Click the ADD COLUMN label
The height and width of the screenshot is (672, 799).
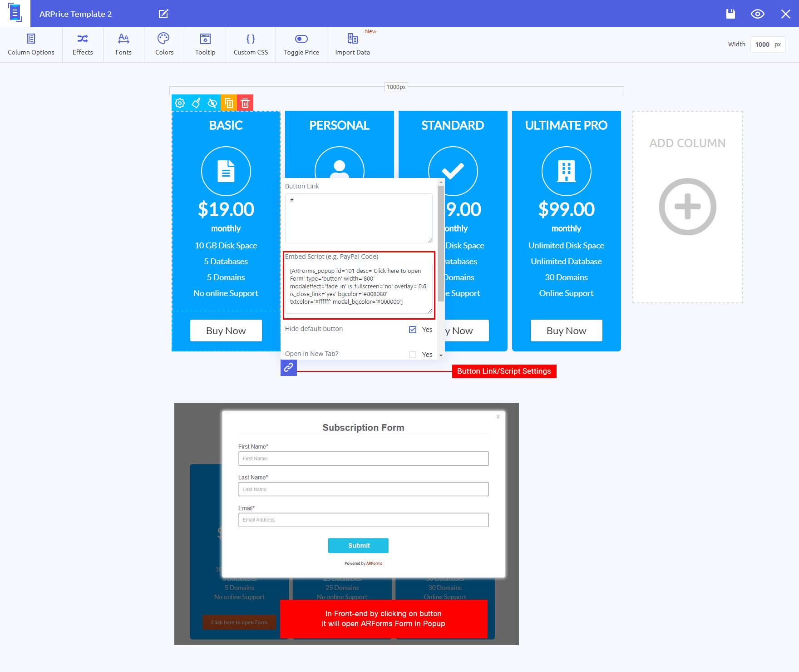click(x=687, y=143)
